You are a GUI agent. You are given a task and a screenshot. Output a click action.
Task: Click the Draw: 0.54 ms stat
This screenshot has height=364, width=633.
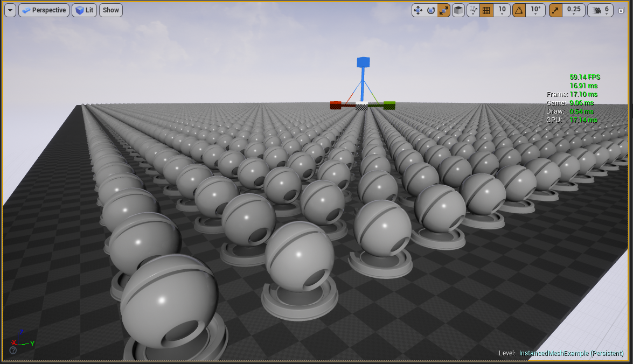coord(570,111)
